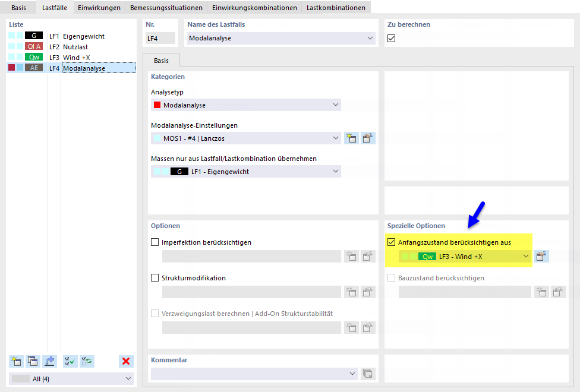580x392 pixels.
Task: Select all load cases check icon
Action: pyautogui.click(x=70, y=361)
